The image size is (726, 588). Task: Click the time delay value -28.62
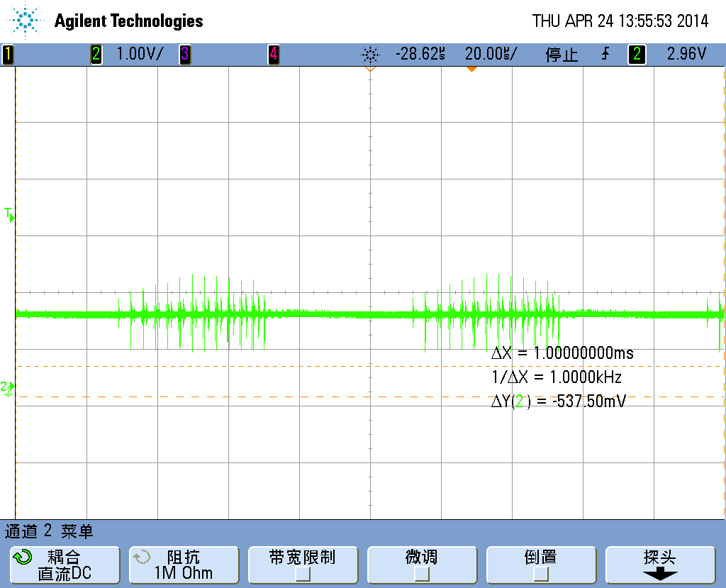tap(420, 54)
